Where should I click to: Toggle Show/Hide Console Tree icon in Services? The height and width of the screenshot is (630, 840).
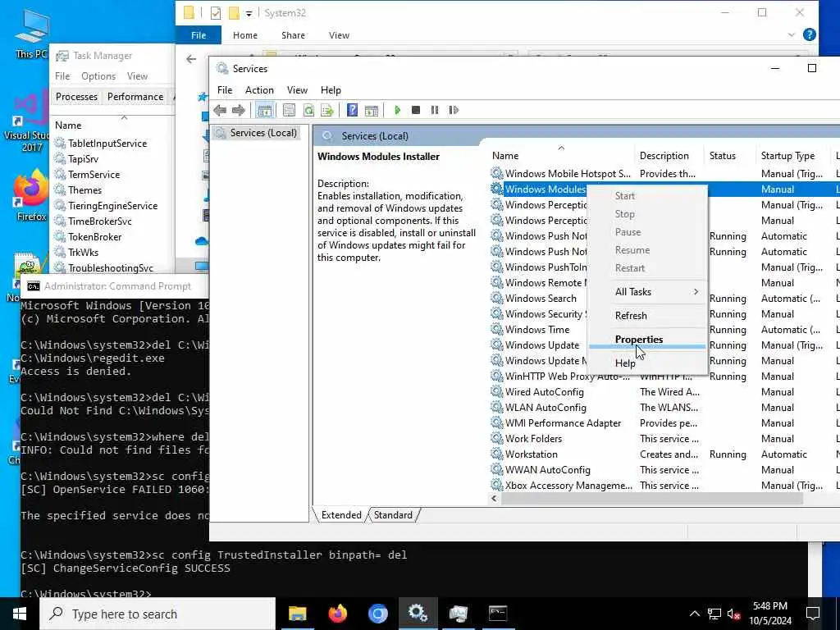[x=265, y=111]
